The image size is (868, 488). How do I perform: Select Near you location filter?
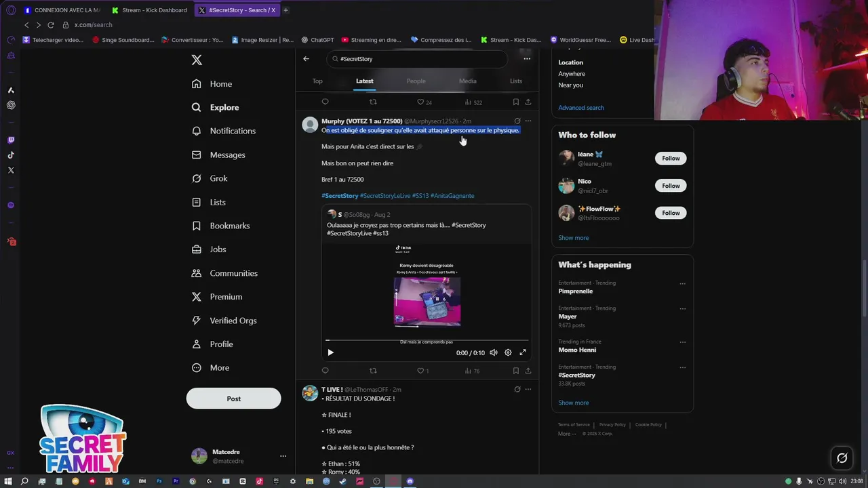(x=570, y=85)
